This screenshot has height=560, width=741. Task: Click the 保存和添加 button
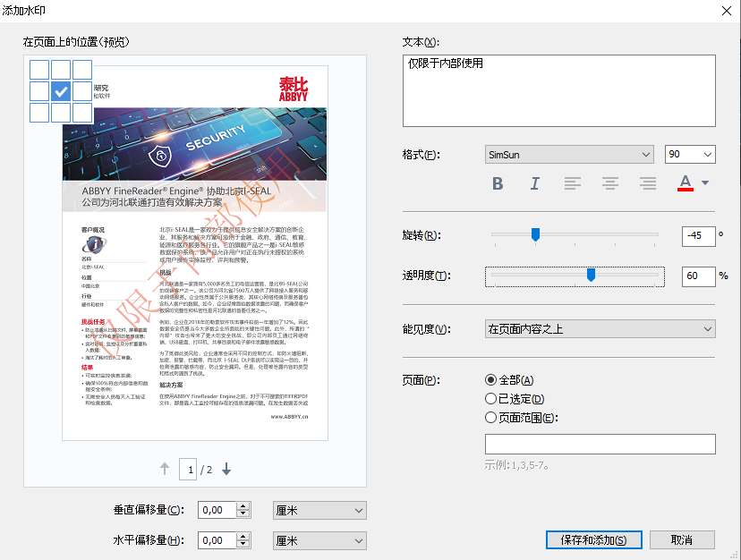pos(593,540)
